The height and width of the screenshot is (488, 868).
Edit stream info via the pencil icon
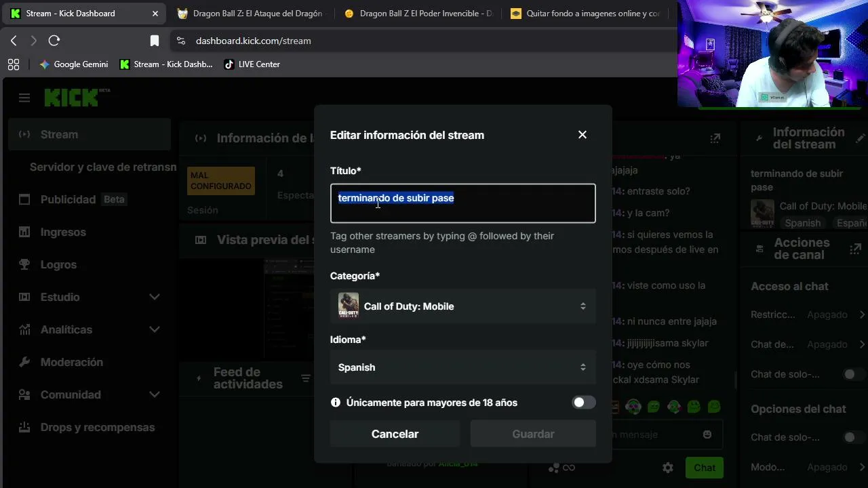click(x=861, y=138)
